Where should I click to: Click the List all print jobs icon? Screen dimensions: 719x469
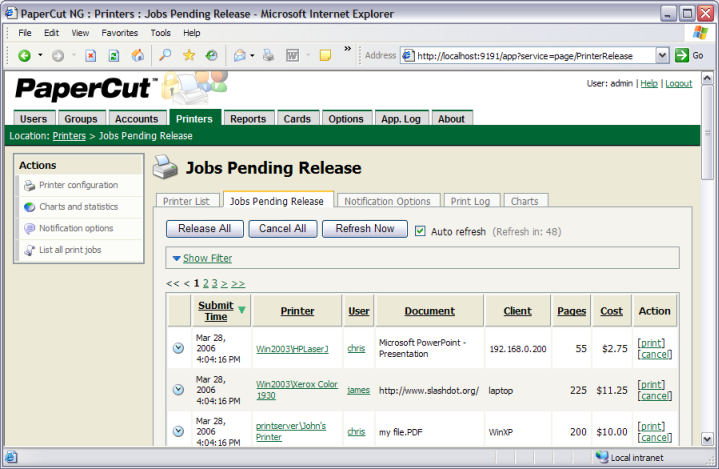coord(29,250)
